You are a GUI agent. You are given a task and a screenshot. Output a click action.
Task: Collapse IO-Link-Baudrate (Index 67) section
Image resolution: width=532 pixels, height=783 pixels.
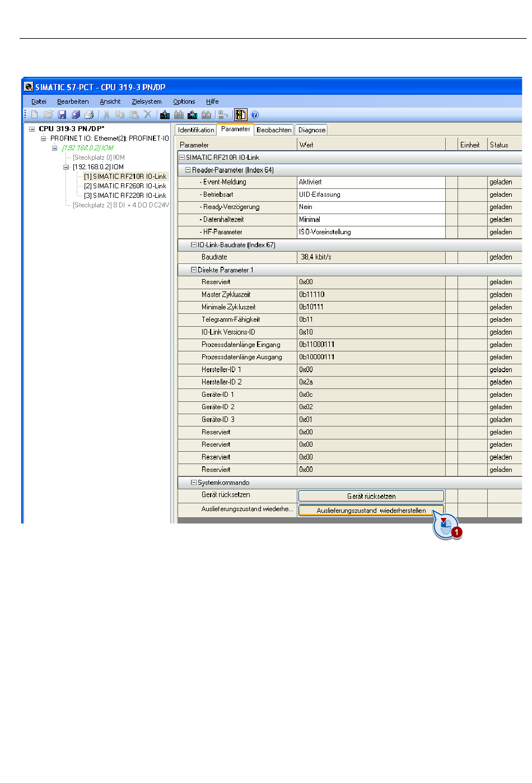tap(194, 245)
